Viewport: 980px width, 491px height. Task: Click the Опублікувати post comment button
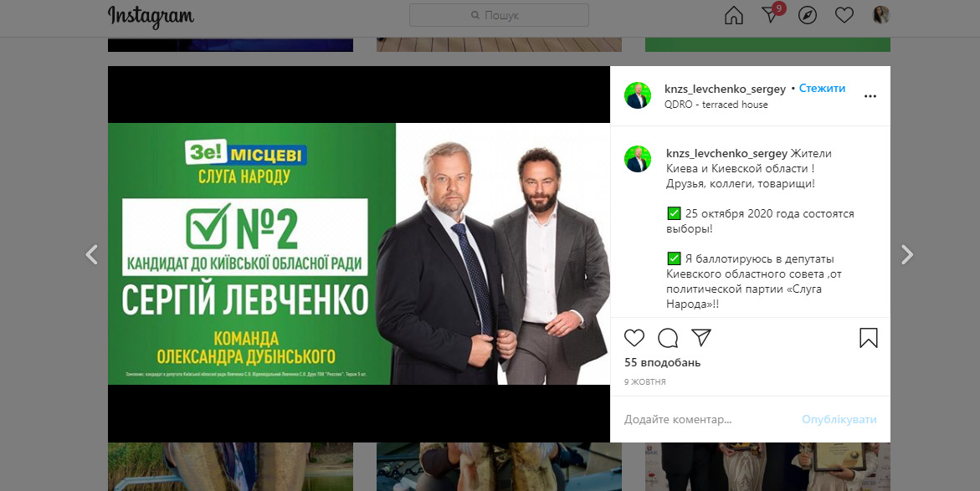(839, 419)
